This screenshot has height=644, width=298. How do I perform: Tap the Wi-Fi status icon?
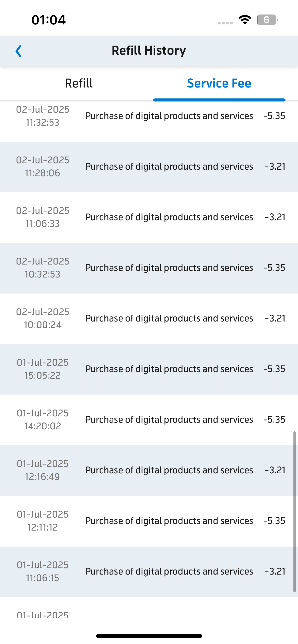[245, 20]
